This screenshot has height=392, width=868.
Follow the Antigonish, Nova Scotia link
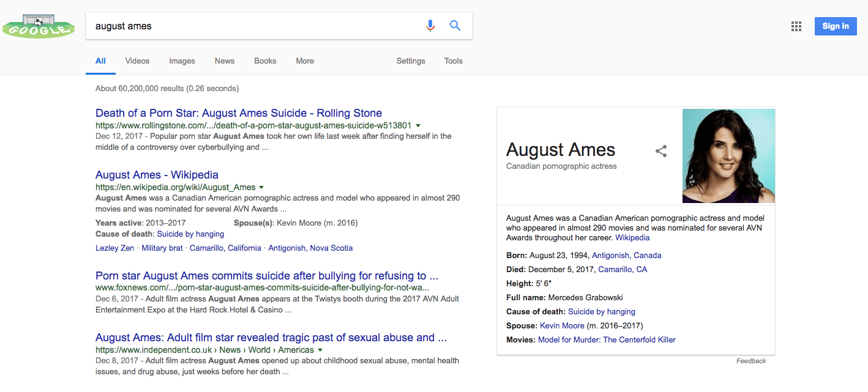(310, 248)
